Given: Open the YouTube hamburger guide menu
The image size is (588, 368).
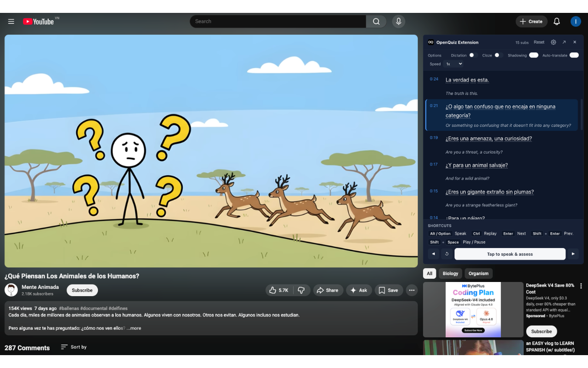Looking at the screenshot, I should pos(11,22).
